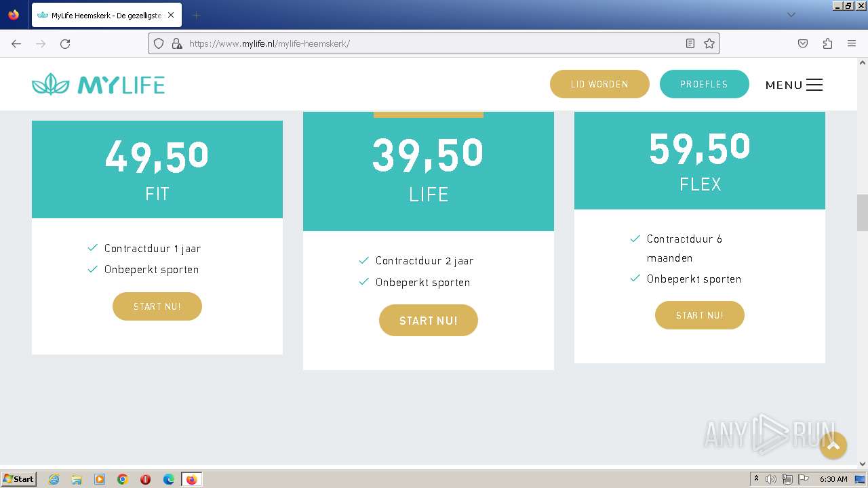
Task: Click 'Contractduur 1 jaar' text
Action: [153, 249]
